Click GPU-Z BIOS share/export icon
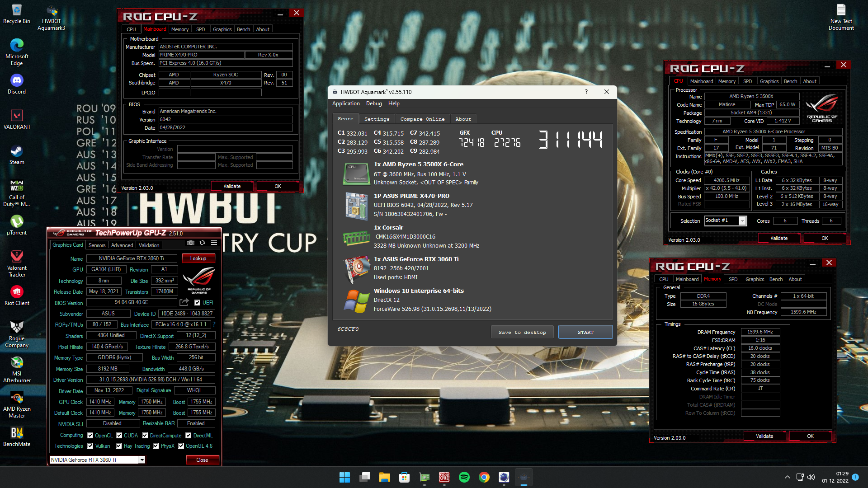The width and height of the screenshot is (868, 488). [184, 302]
